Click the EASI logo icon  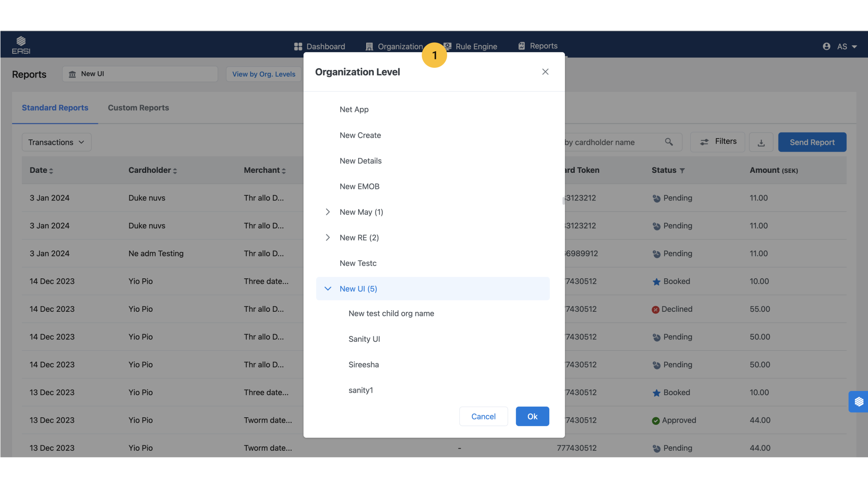[21, 45]
